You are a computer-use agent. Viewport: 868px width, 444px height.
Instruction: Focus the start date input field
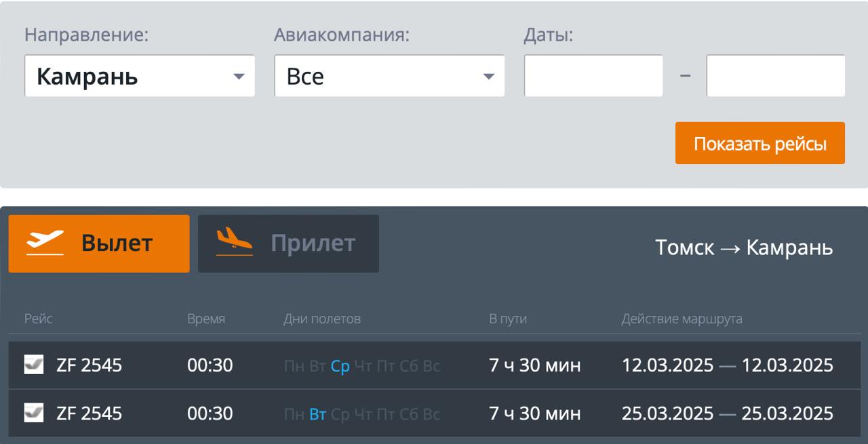[593, 76]
